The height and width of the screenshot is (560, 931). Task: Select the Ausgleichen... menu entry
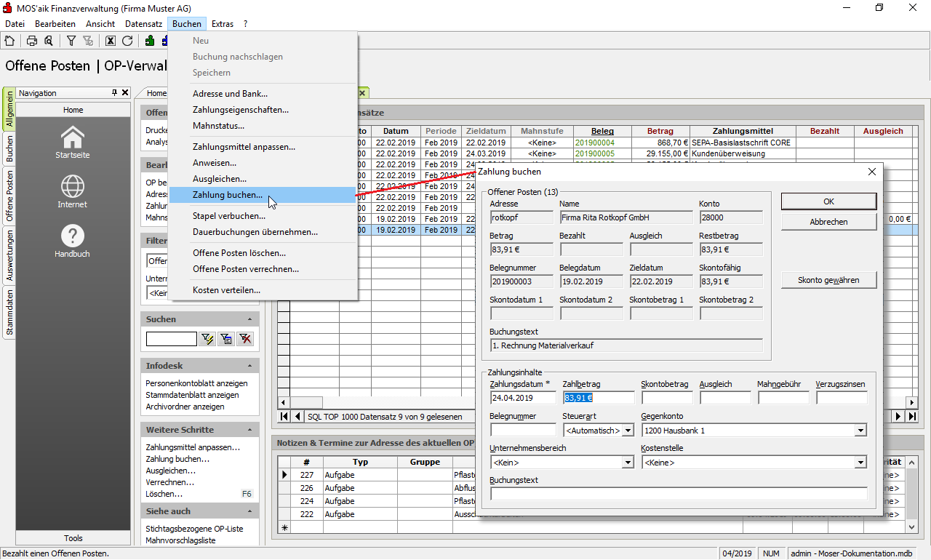pos(219,179)
